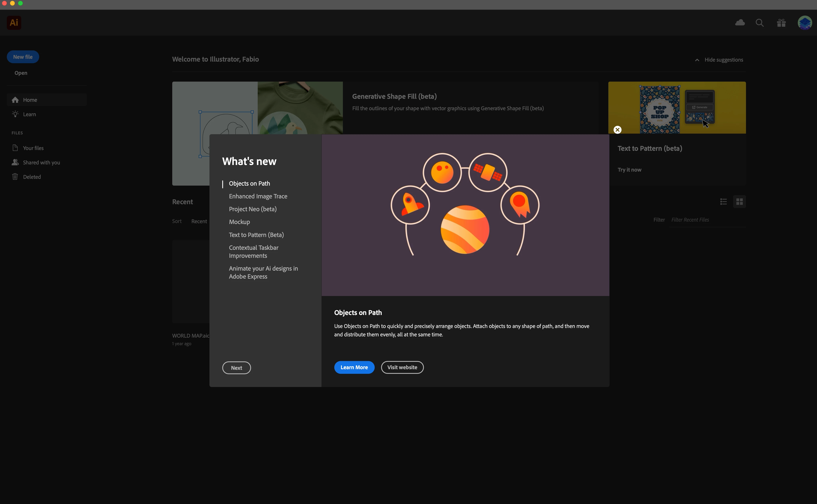Open Deleted trash in sidebar
Image resolution: width=817 pixels, height=504 pixels.
point(32,177)
